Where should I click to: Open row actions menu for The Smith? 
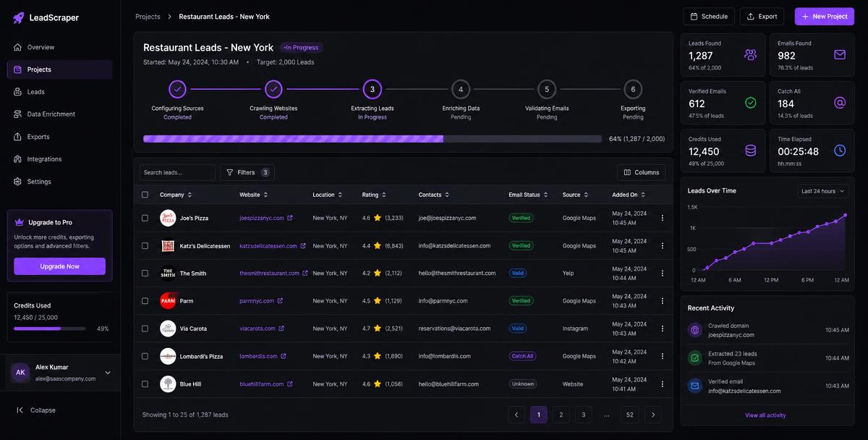tap(662, 274)
